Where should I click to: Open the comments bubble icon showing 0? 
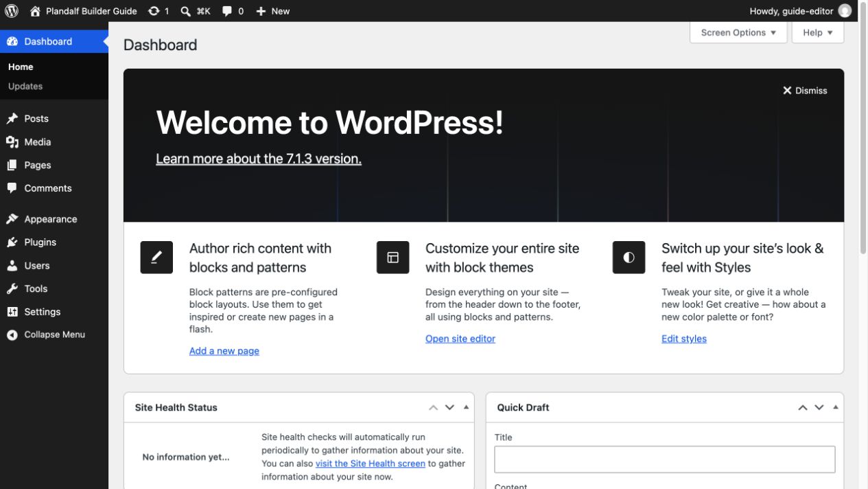point(227,11)
